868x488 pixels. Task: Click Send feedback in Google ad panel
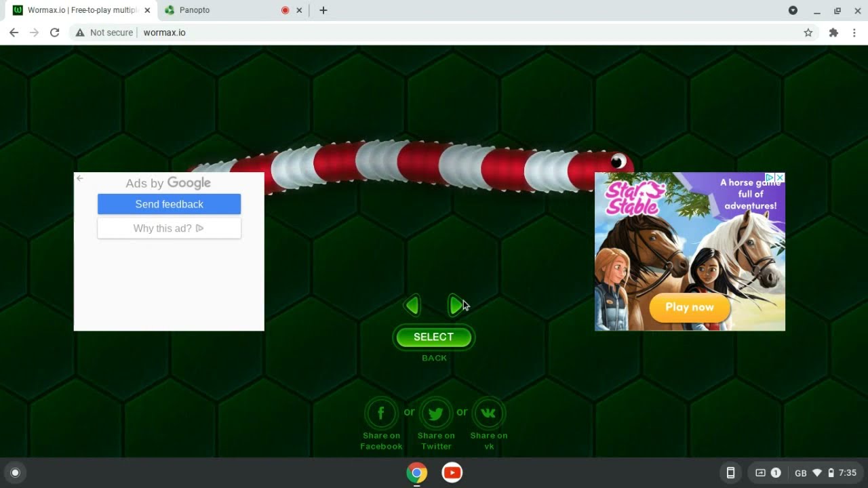[169, 204]
